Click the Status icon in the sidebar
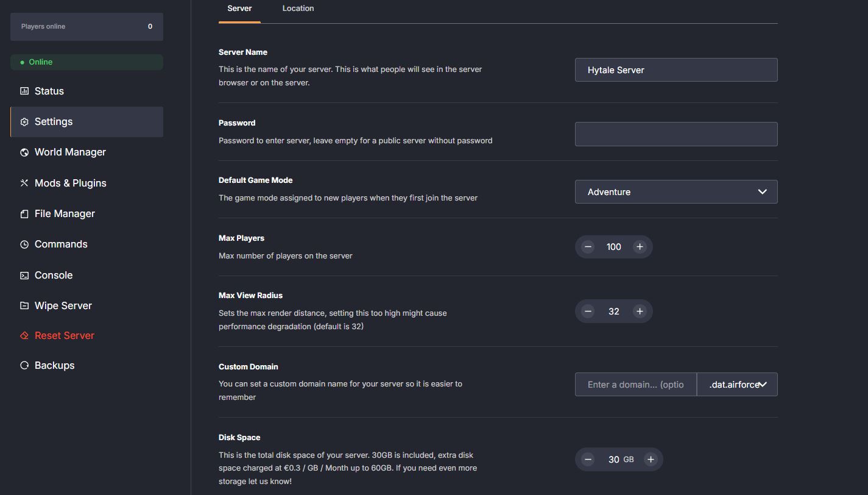The width and height of the screenshot is (868, 495). (x=24, y=91)
